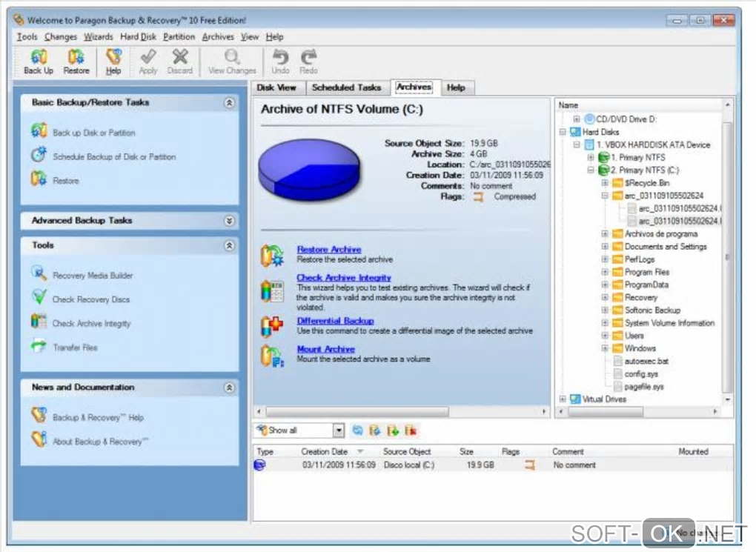The image size is (756, 552).
Task: Expand the Advanced Backup Tasks panel
Action: (x=230, y=221)
